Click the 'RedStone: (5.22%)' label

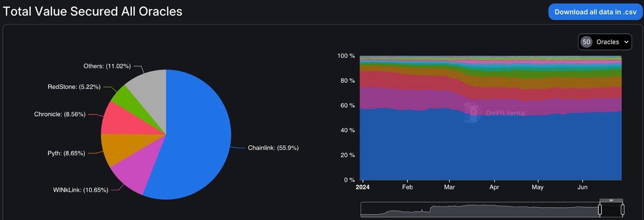(x=74, y=87)
